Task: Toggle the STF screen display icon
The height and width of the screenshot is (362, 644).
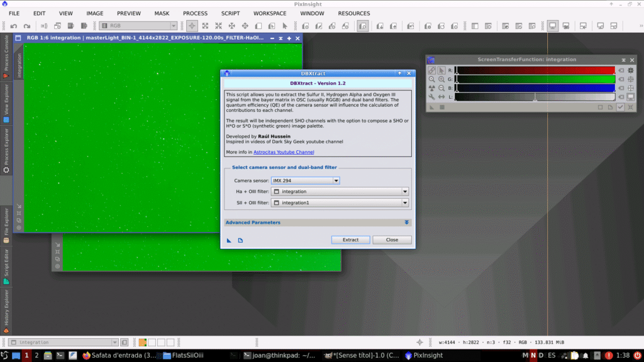Action: 630,97
